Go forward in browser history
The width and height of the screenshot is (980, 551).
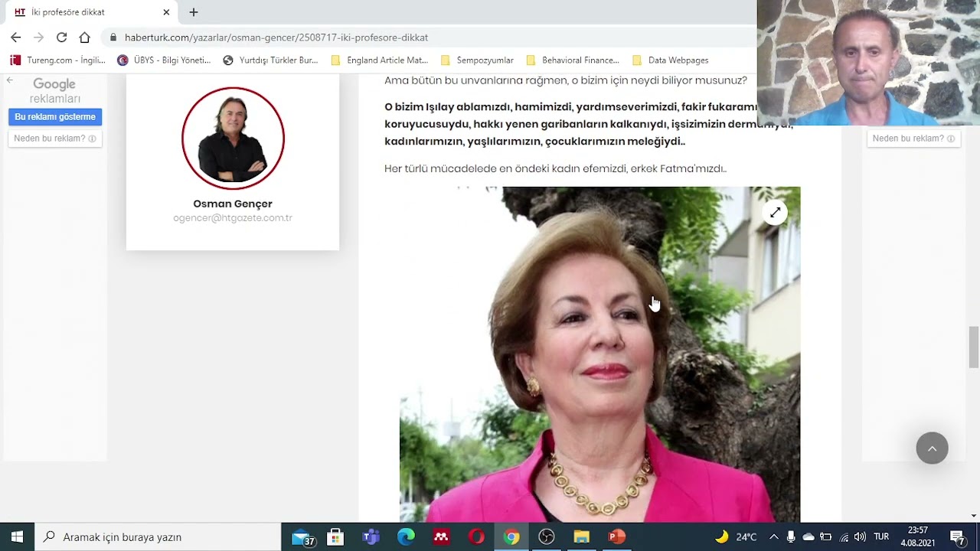[39, 37]
